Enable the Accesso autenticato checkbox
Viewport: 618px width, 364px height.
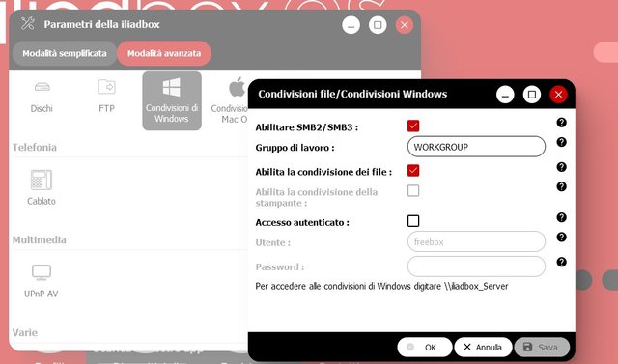[x=413, y=221]
